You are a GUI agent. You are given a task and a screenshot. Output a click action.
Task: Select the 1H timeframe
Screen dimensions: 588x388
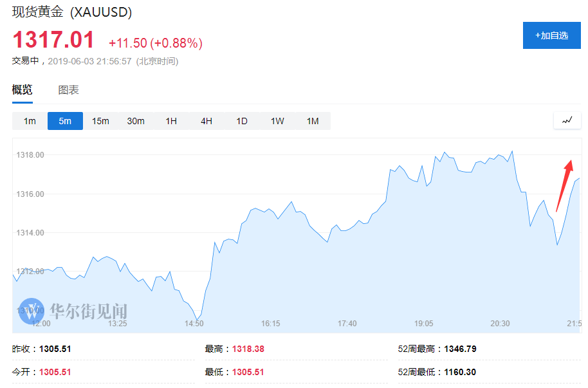pos(171,121)
